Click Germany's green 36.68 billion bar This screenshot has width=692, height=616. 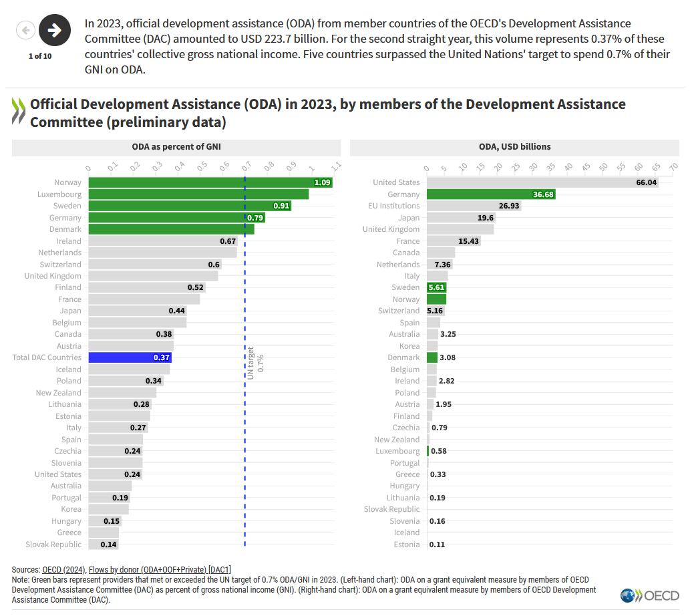pos(491,194)
